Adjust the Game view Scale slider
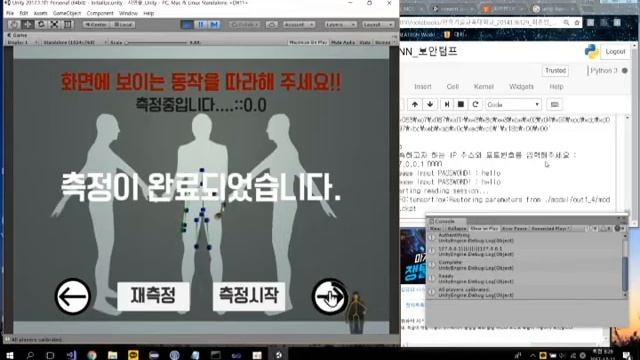This screenshot has height=360, width=640. pyautogui.click(x=157, y=42)
